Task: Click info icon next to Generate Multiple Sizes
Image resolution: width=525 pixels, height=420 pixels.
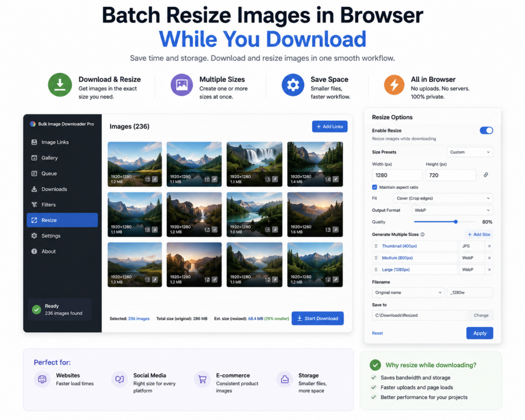Action: click(x=422, y=234)
